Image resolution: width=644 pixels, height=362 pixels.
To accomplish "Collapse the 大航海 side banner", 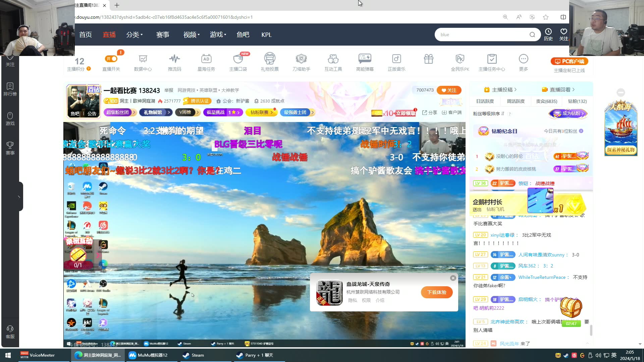I will tap(621, 92).
